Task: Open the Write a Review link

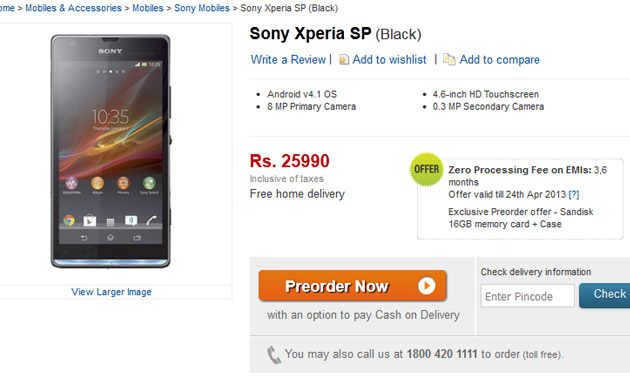Action: coord(288,59)
